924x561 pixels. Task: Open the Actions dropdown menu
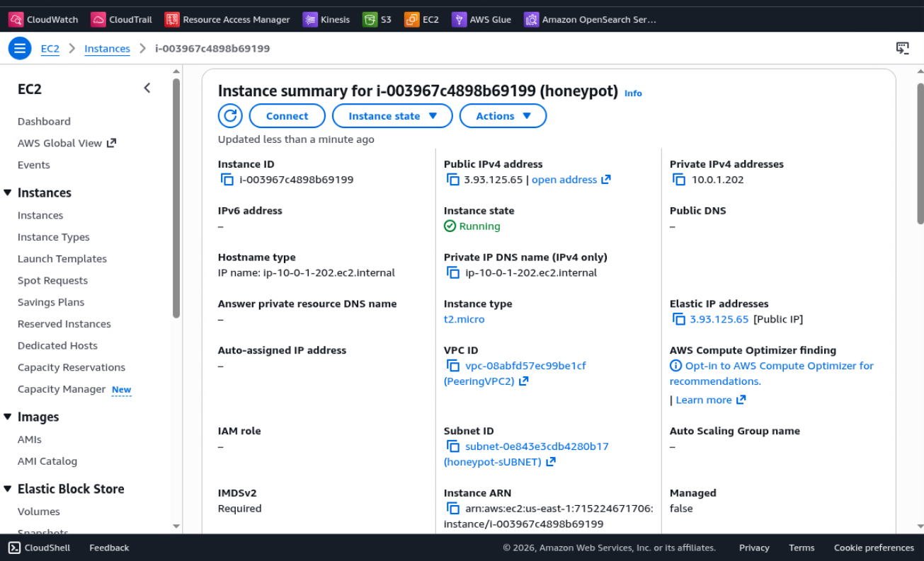coord(503,116)
